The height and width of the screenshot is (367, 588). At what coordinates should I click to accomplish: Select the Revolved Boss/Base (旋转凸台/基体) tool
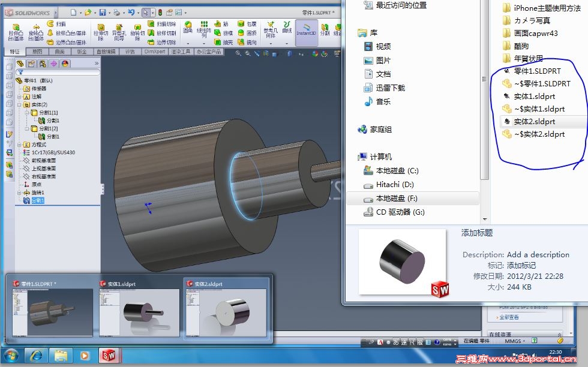[36, 32]
